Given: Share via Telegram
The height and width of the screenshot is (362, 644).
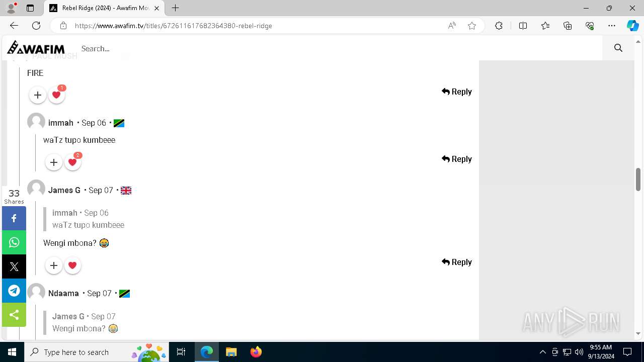Looking at the screenshot, I should coord(14,291).
